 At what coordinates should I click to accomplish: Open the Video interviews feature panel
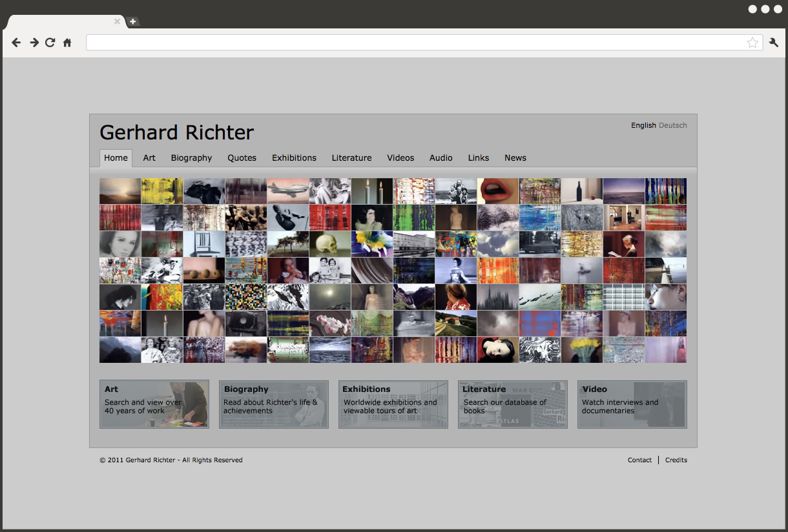click(x=632, y=404)
